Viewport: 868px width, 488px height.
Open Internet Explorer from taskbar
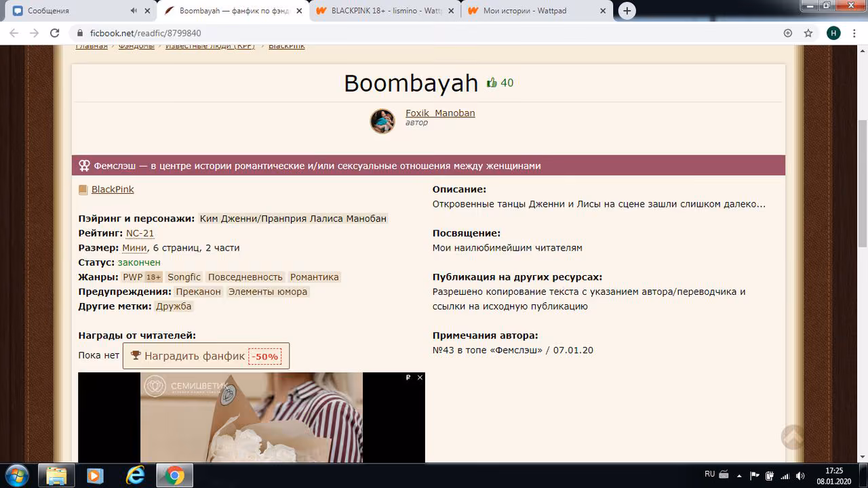click(x=135, y=475)
